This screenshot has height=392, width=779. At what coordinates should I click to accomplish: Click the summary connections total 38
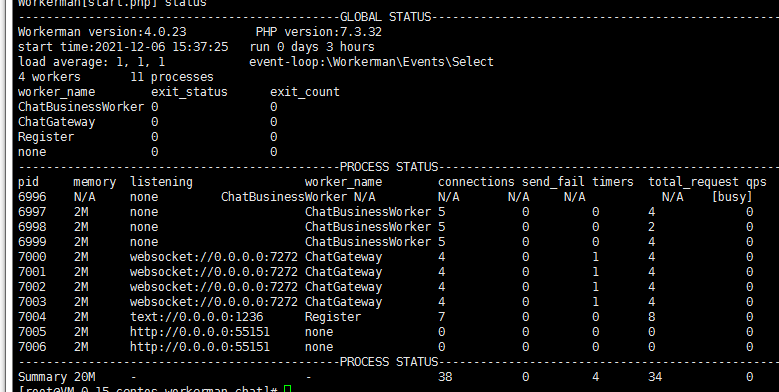pos(445,377)
